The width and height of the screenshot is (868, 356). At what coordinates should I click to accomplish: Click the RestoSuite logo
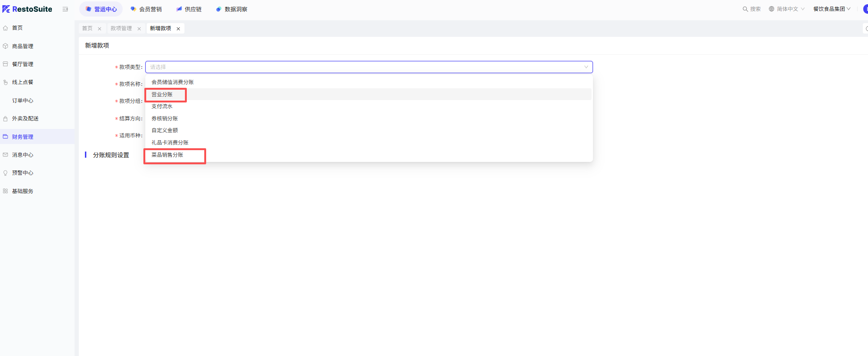point(27,9)
